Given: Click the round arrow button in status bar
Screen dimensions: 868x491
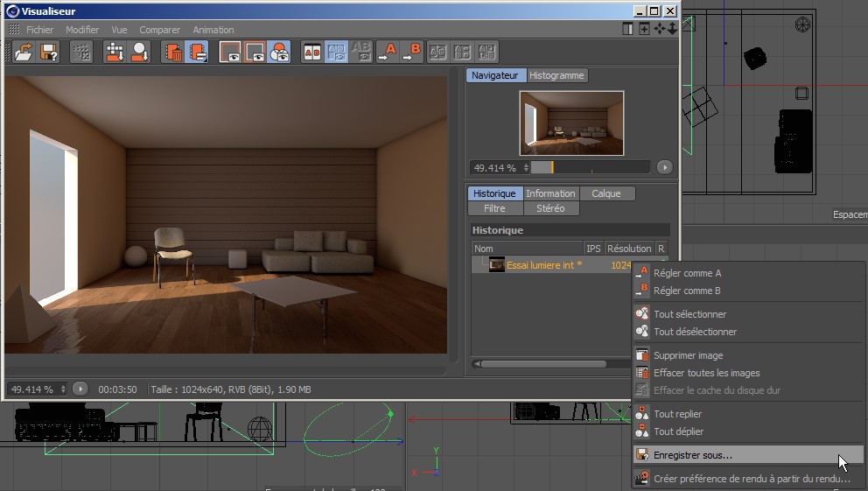Looking at the screenshot, I should pos(80,389).
